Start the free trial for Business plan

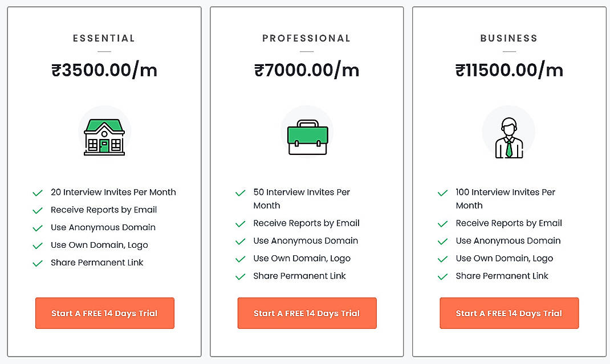(x=509, y=313)
